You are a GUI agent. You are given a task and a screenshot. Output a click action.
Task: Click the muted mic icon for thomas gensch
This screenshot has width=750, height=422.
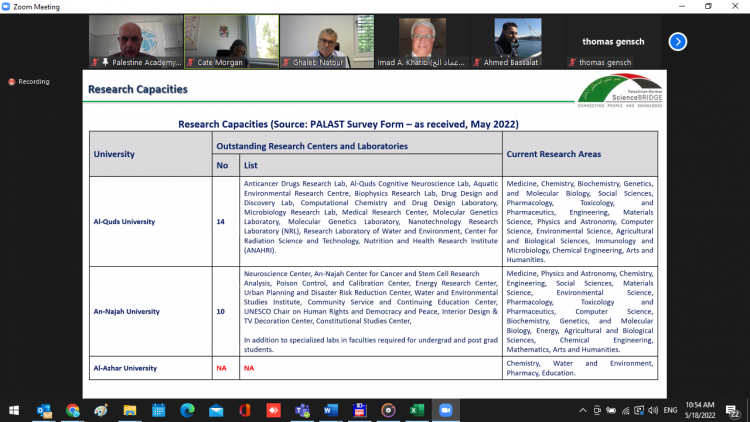573,63
